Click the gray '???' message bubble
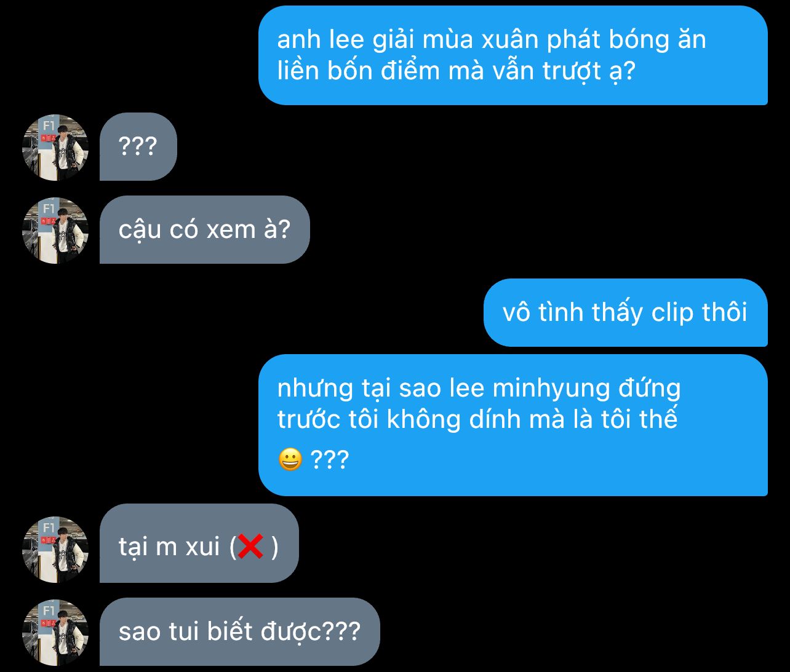This screenshot has width=790, height=672. [x=138, y=146]
